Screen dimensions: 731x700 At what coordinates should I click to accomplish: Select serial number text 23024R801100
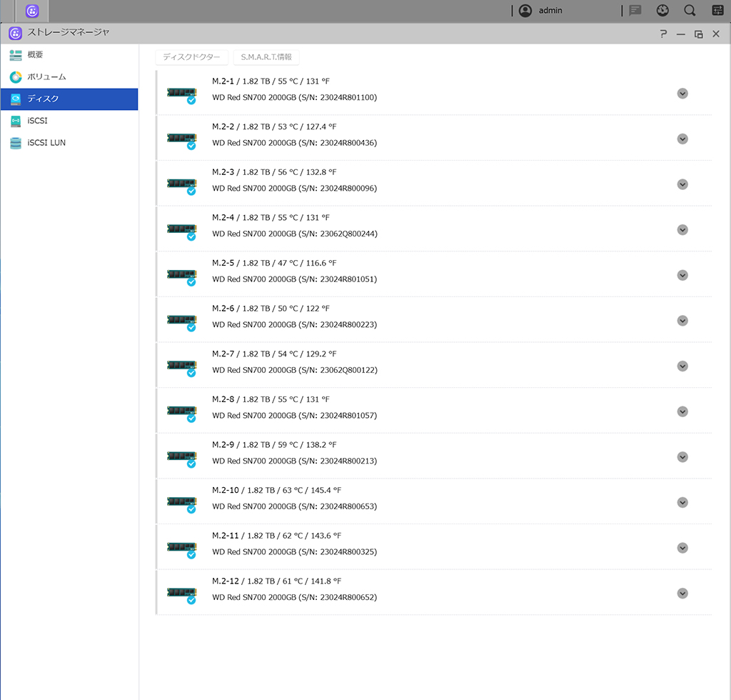pos(348,97)
